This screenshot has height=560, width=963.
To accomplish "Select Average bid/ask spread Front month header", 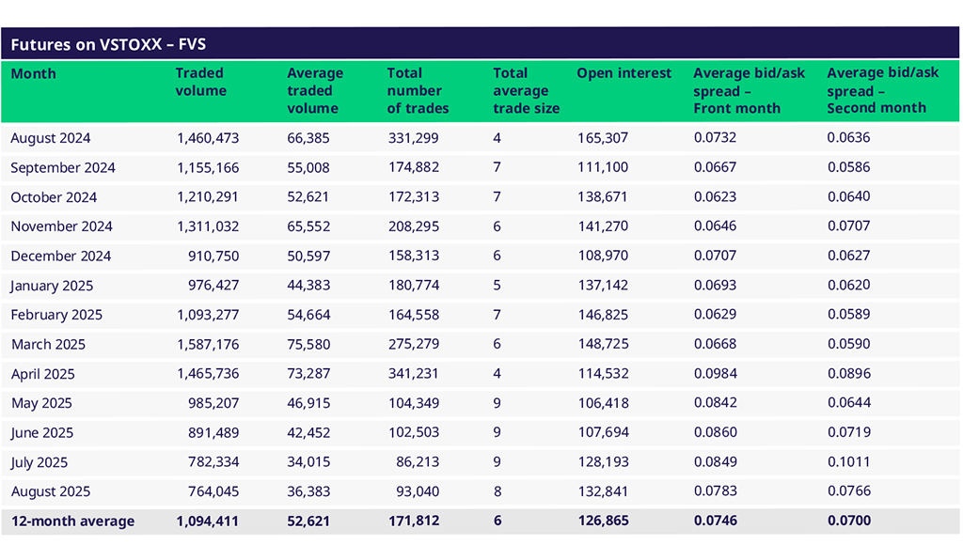I will pos(749,90).
